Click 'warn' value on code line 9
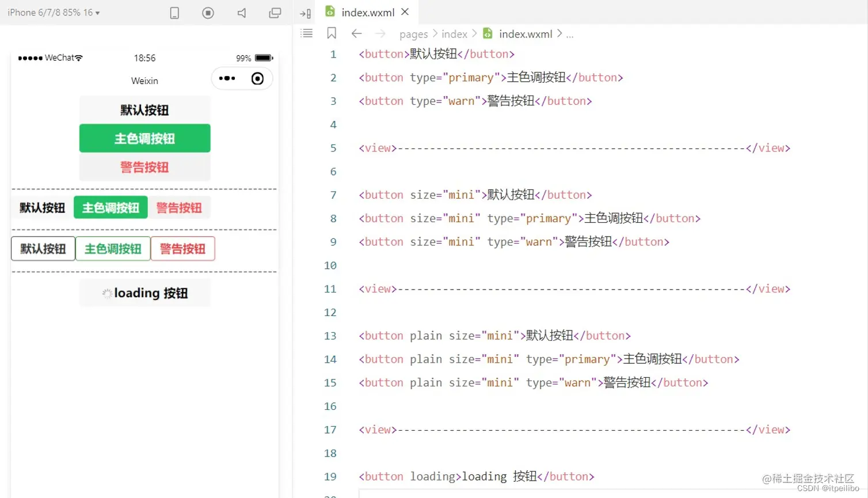Screen dimensions: 868x498 point(539,242)
